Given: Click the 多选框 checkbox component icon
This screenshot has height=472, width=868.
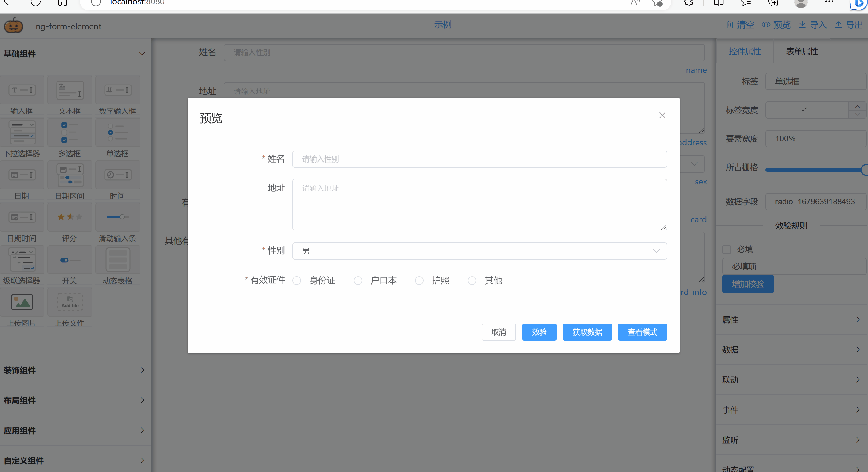Looking at the screenshot, I should [x=70, y=133].
